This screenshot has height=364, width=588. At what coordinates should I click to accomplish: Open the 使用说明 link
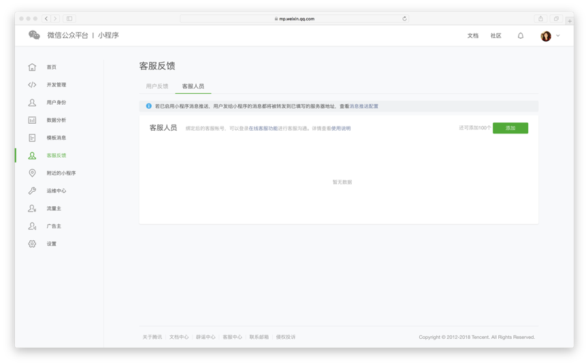click(x=341, y=128)
